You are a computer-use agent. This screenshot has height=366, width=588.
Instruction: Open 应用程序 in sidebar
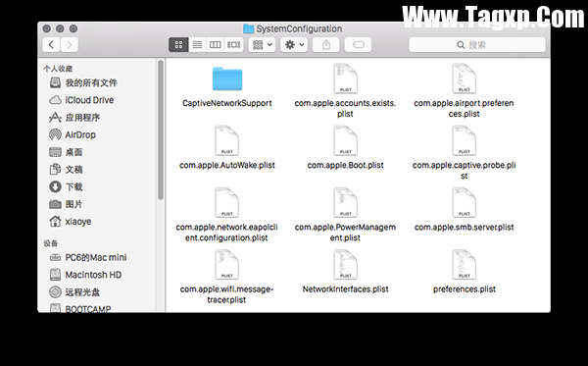coord(74,118)
